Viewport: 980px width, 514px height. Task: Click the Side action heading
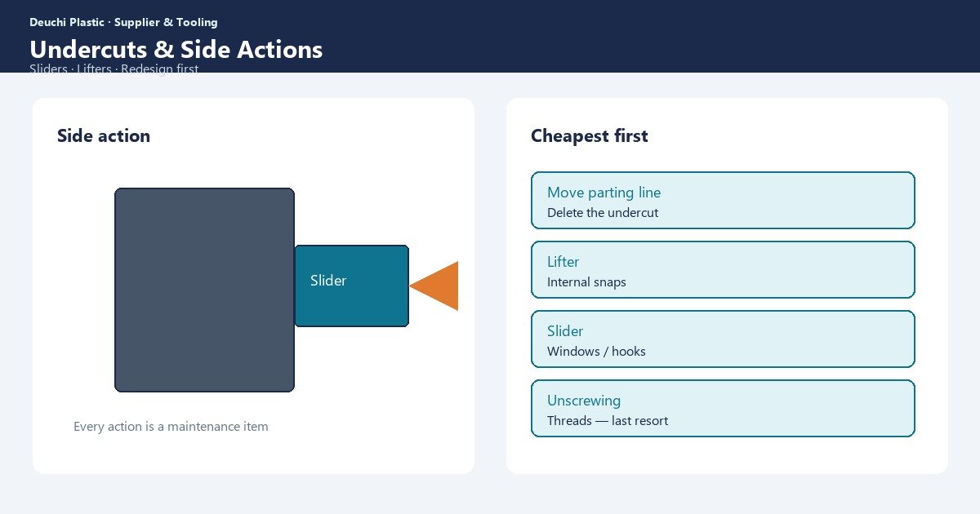click(x=104, y=135)
